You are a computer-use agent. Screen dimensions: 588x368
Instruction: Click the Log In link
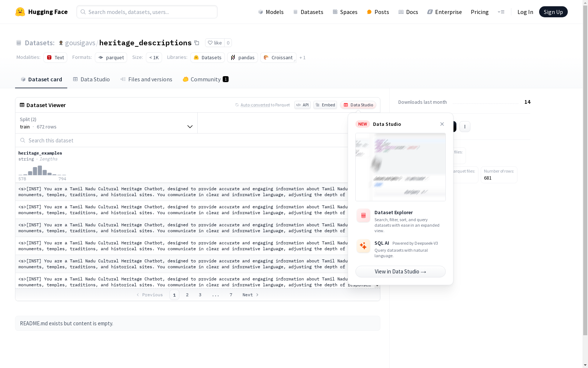[x=525, y=12]
